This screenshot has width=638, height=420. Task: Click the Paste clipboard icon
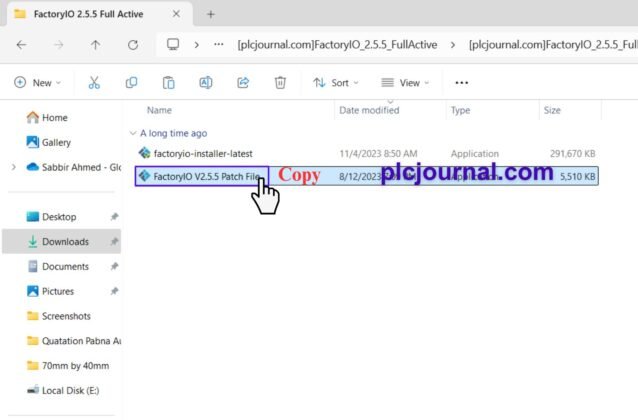pos(168,83)
